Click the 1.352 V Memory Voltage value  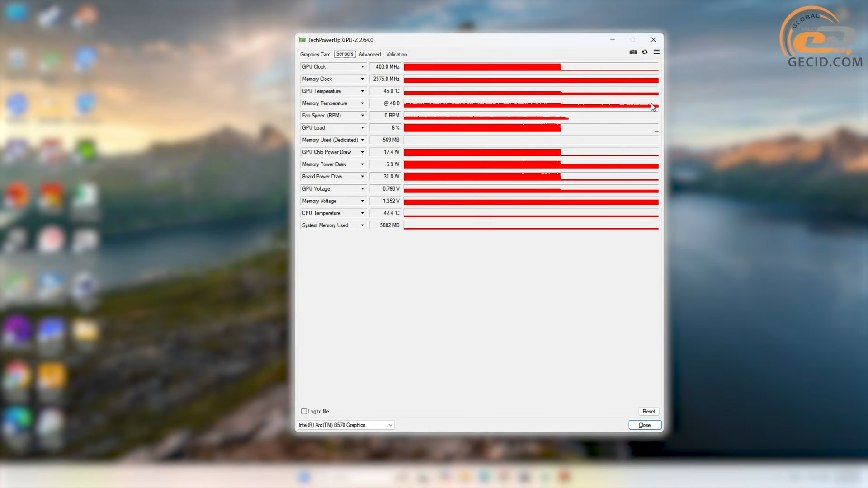click(x=385, y=201)
